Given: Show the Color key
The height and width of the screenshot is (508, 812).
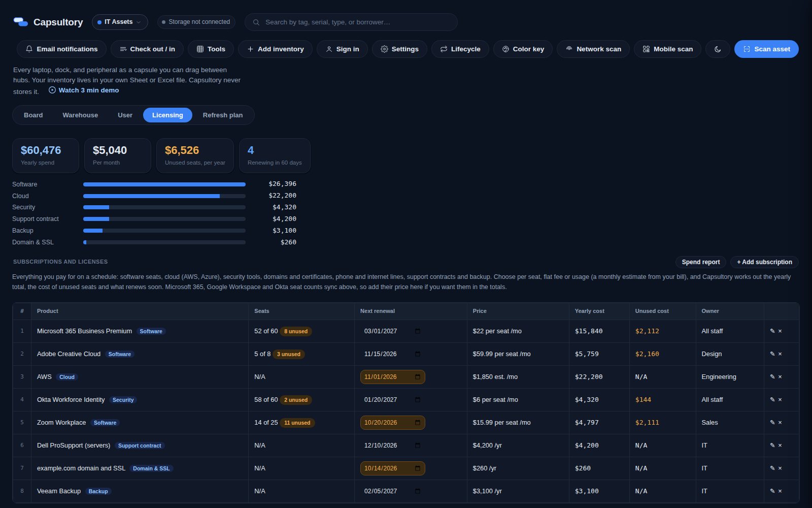Looking at the screenshot, I should [523, 49].
